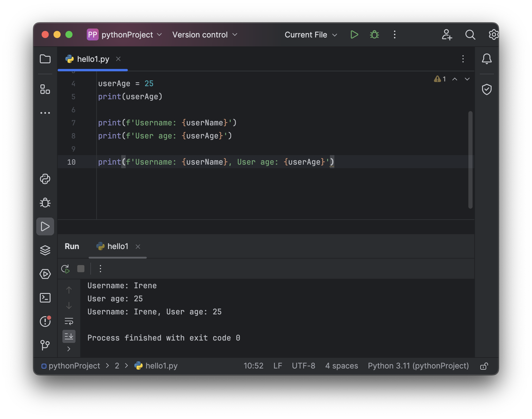Toggle scroll to end in console
Viewport: 532px width, 419px height.
(69, 336)
